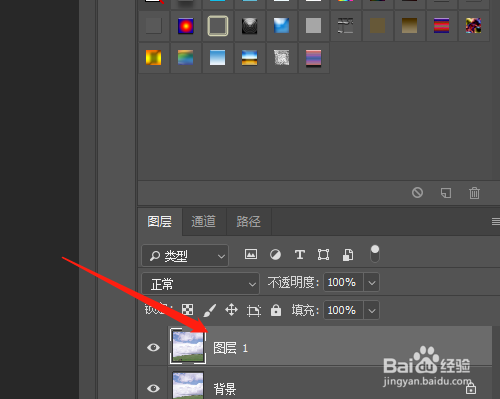Apply the light blue sky gradient style
The height and width of the screenshot is (399, 500).
click(x=218, y=58)
